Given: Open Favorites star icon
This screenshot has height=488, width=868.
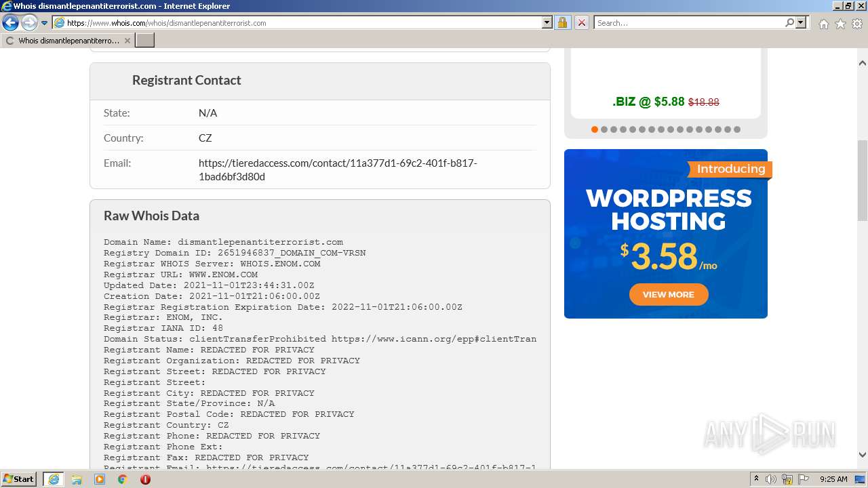Looking at the screenshot, I should pyautogui.click(x=840, y=24).
